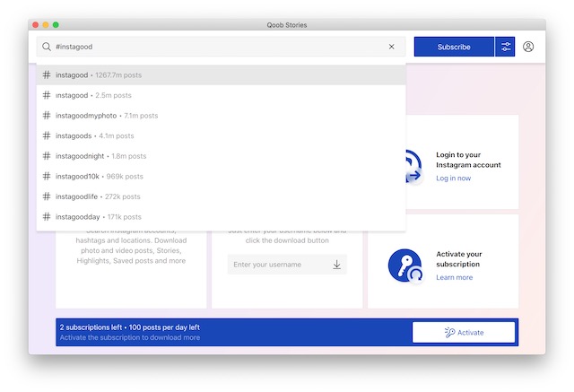Maximize window with green button
Viewport: 574px width, 392px height.
click(56, 25)
